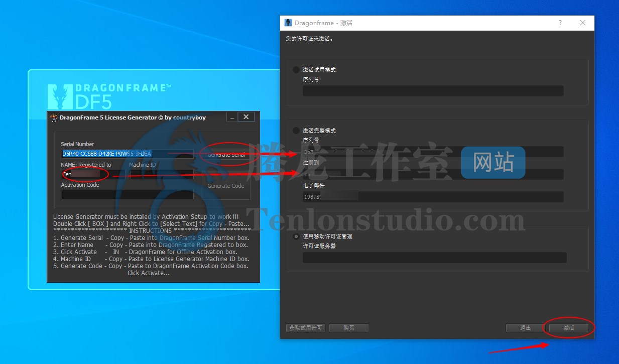Click the 退出 button
The height and width of the screenshot is (364, 619).
(525, 328)
